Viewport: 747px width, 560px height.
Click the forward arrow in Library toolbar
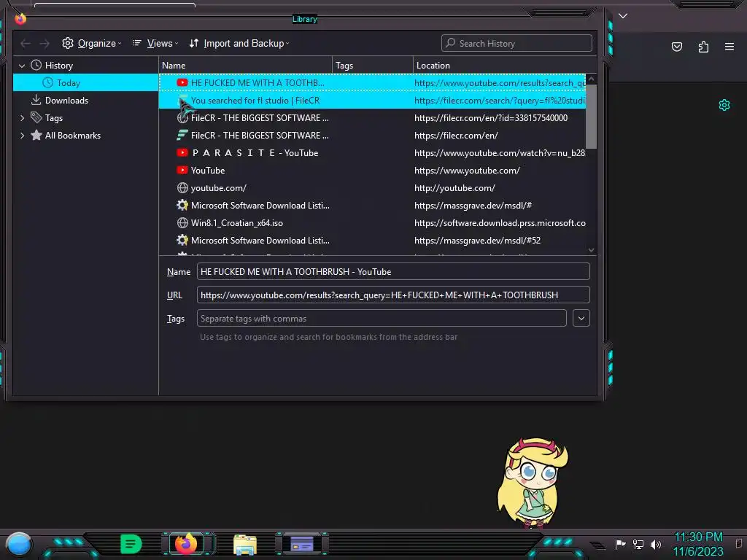point(44,43)
